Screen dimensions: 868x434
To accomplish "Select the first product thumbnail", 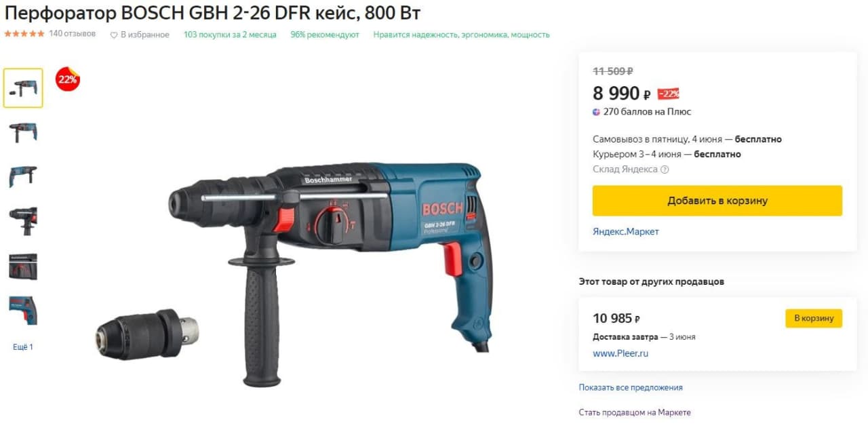I will click(23, 88).
